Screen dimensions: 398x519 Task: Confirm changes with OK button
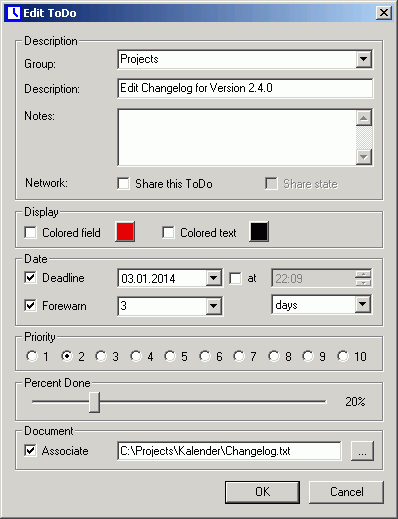coord(262,492)
